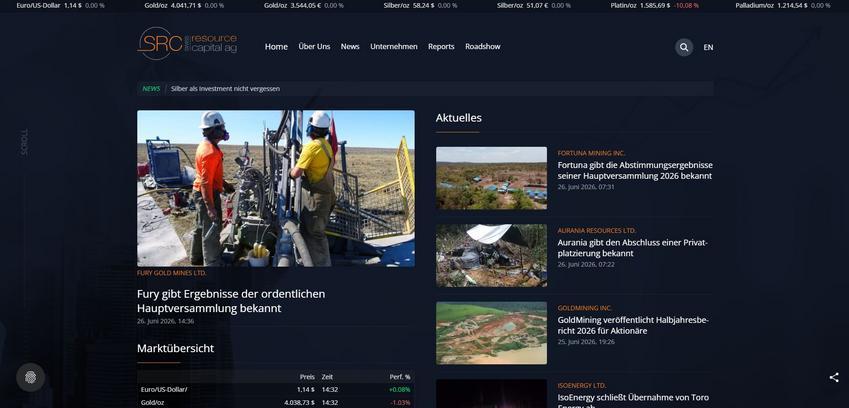Click the +0.08% performance value

click(400, 390)
